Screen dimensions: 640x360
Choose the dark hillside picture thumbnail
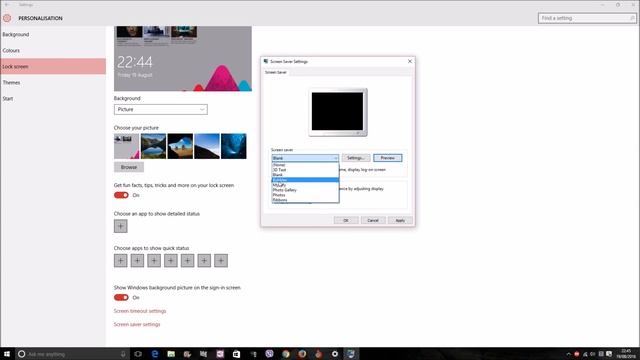coord(207,146)
